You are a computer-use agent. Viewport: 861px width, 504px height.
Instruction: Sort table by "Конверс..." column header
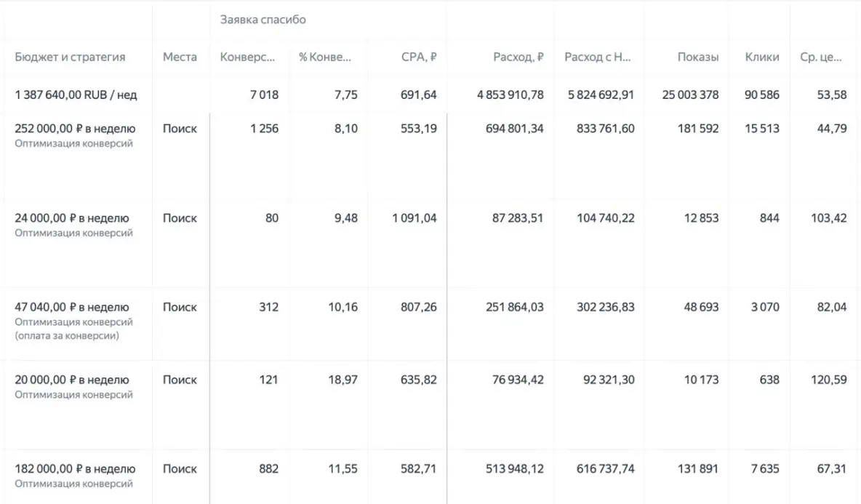pyautogui.click(x=248, y=57)
